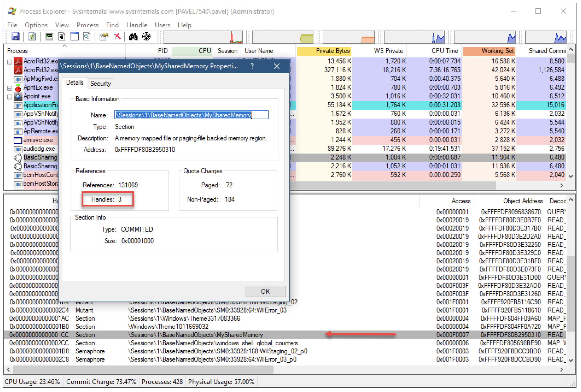Image resolution: width=581 pixels, height=392 pixels.
Task: Open the Help menu
Action: [x=184, y=25]
